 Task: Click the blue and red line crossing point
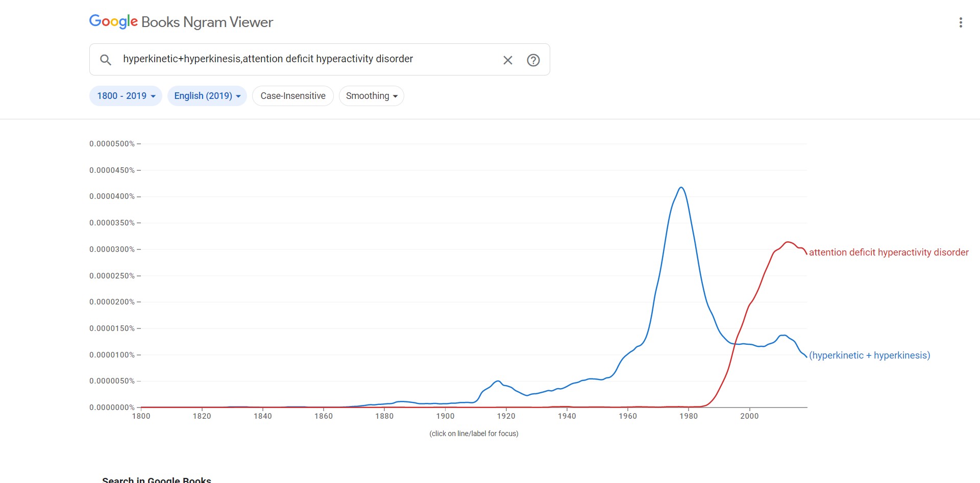tap(734, 344)
